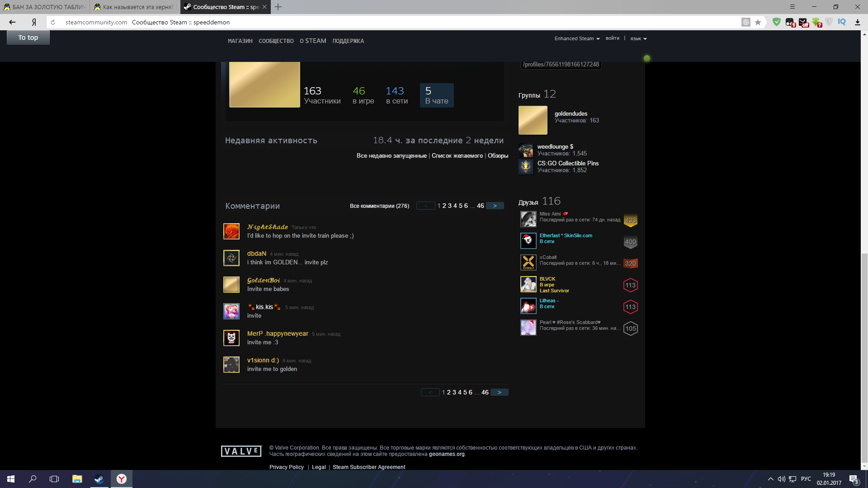This screenshot has height=488, width=868.
Task: Open BLVCK friend profile
Action: click(x=547, y=279)
